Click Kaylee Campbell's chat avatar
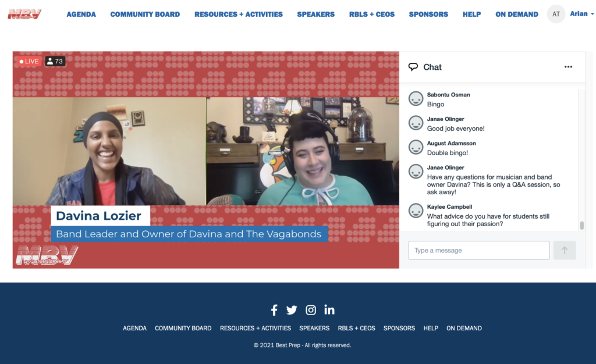Image resolution: width=596 pixels, height=364 pixels. [416, 210]
